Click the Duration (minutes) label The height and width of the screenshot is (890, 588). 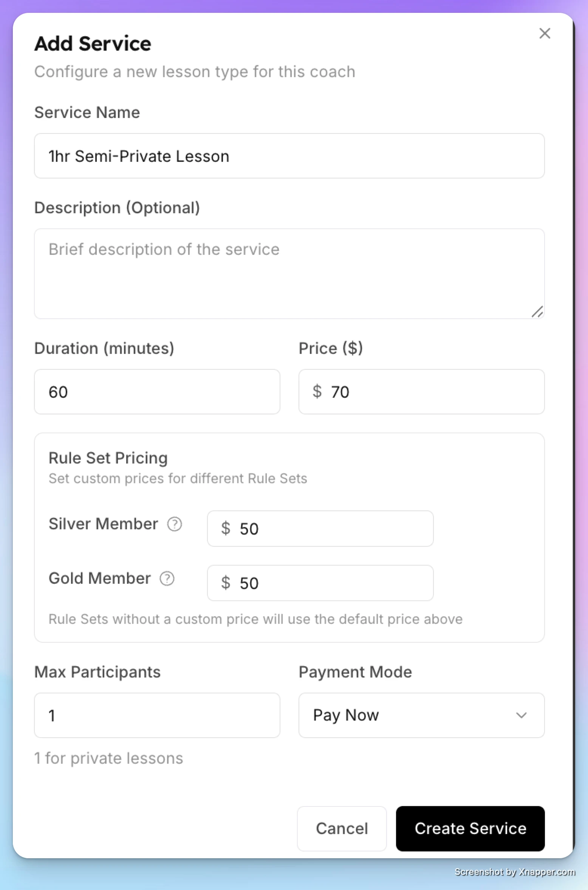tap(104, 349)
